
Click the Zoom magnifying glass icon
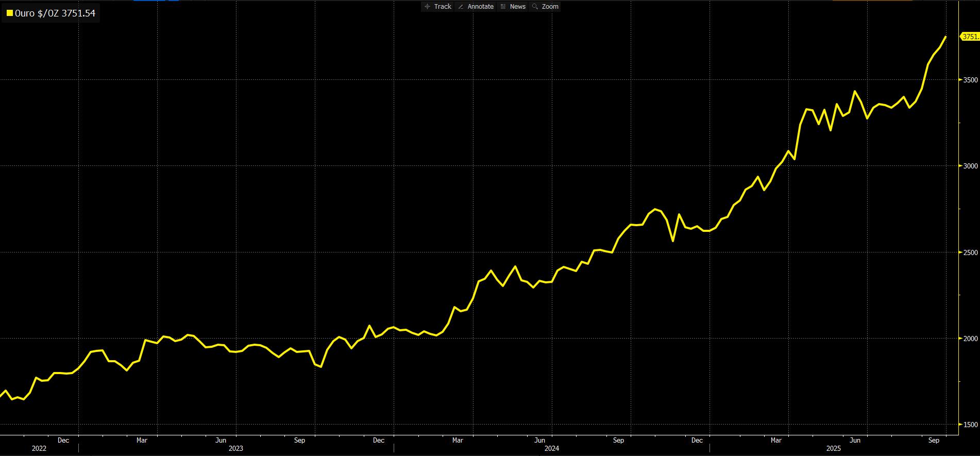[x=535, y=7]
